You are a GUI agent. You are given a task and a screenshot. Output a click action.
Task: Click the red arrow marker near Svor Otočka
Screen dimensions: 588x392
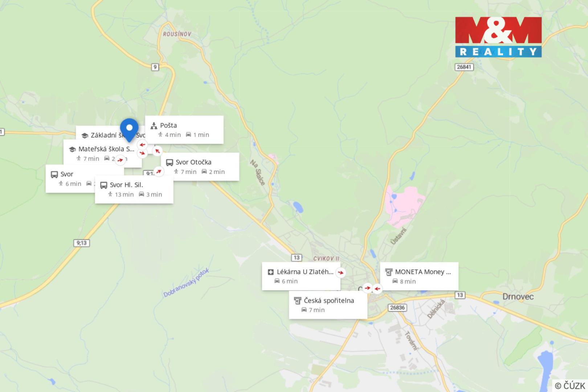[x=159, y=171]
